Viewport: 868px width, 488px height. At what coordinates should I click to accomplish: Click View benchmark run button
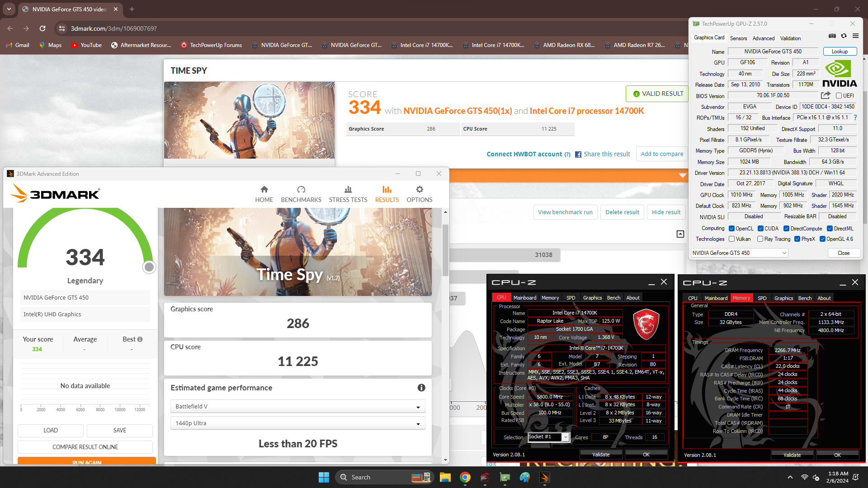click(x=565, y=212)
